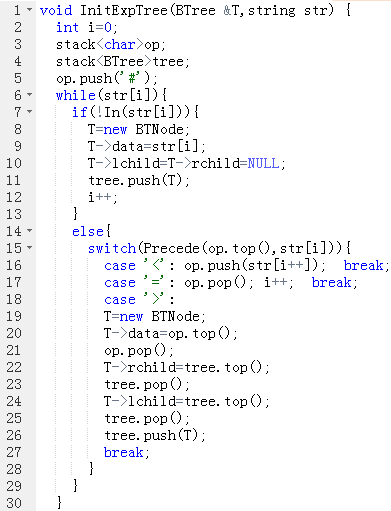Viewport: 391px width, 511px height.
Task: Click 'T->lchild=tree.top();' statement
Action: [187, 401]
